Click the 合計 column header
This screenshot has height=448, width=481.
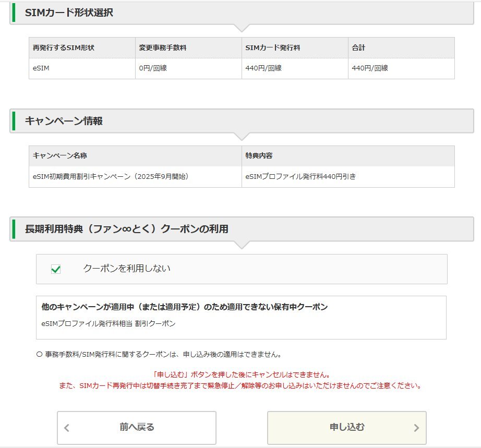358,47
